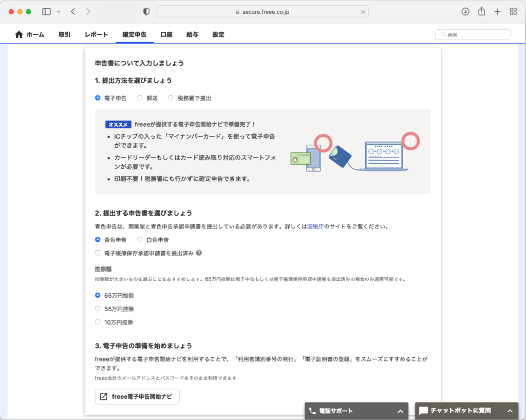Open the 国税庁 link
The image size is (526, 420).
click(315, 226)
